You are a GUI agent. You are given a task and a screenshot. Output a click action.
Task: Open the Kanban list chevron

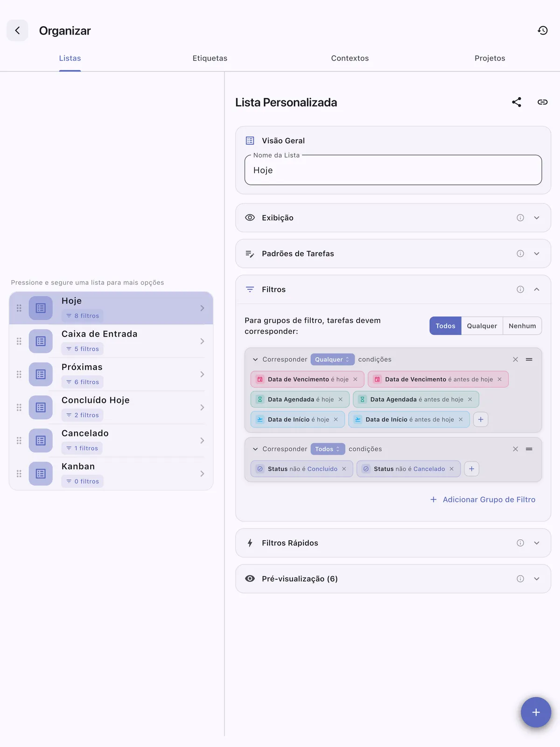point(202,474)
